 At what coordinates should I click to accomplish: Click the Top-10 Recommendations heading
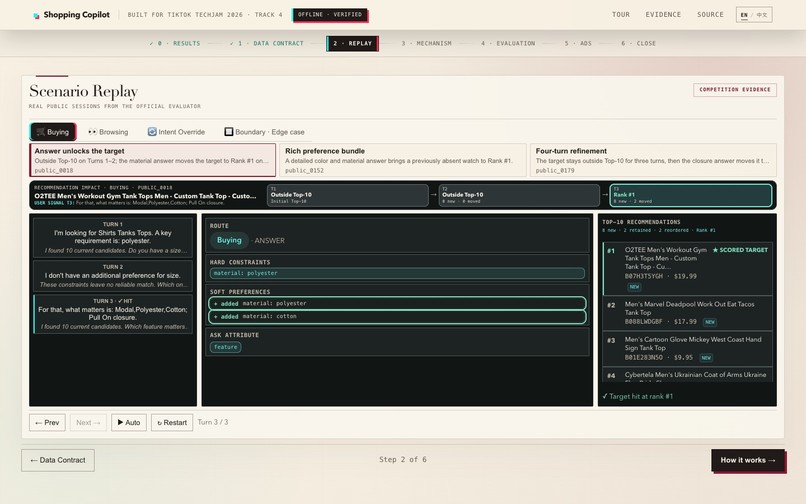641,222
